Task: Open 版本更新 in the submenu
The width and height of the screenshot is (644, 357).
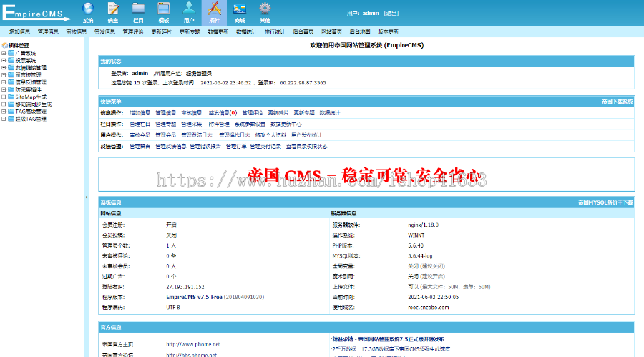Action: [388, 31]
